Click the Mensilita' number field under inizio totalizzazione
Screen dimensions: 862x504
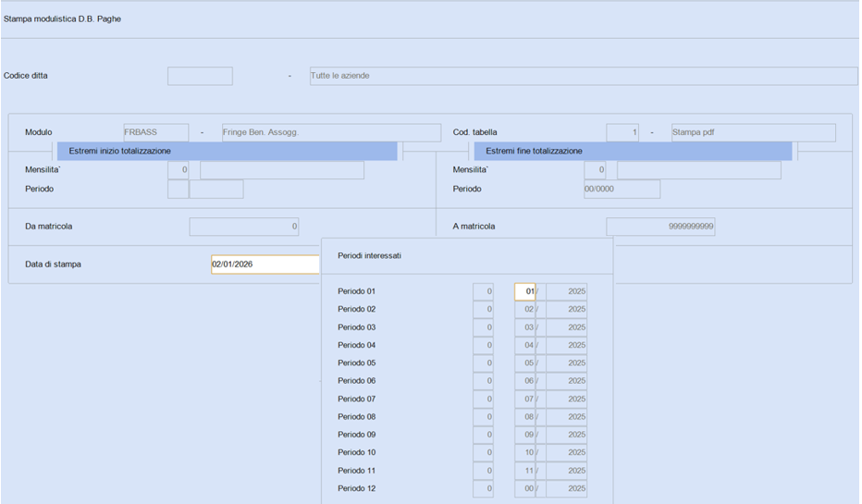179,170
